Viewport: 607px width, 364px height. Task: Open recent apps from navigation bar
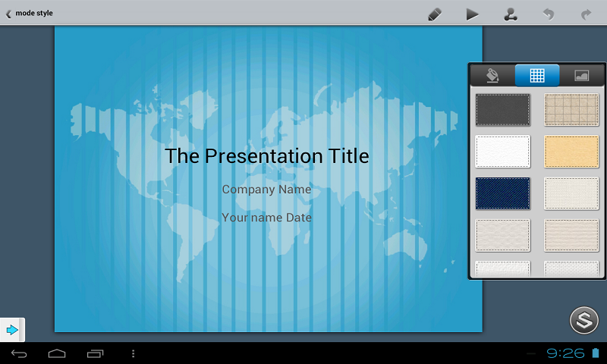[x=96, y=353]
